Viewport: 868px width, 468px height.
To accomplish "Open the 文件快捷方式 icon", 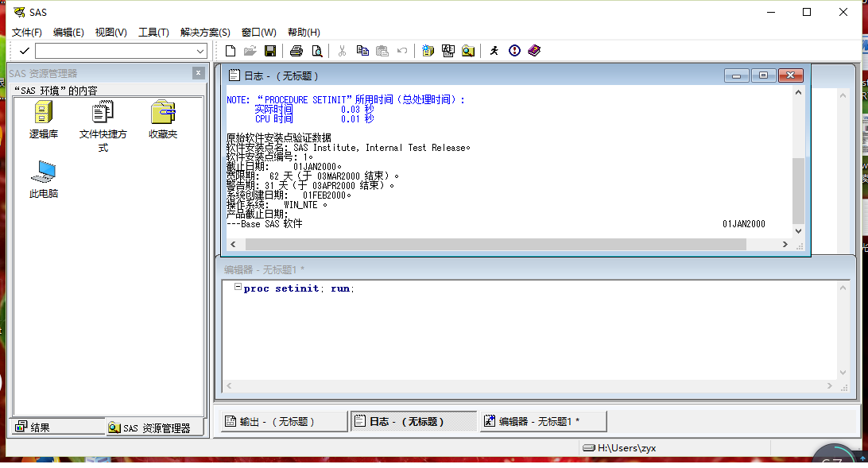I will tap(103, 126).
